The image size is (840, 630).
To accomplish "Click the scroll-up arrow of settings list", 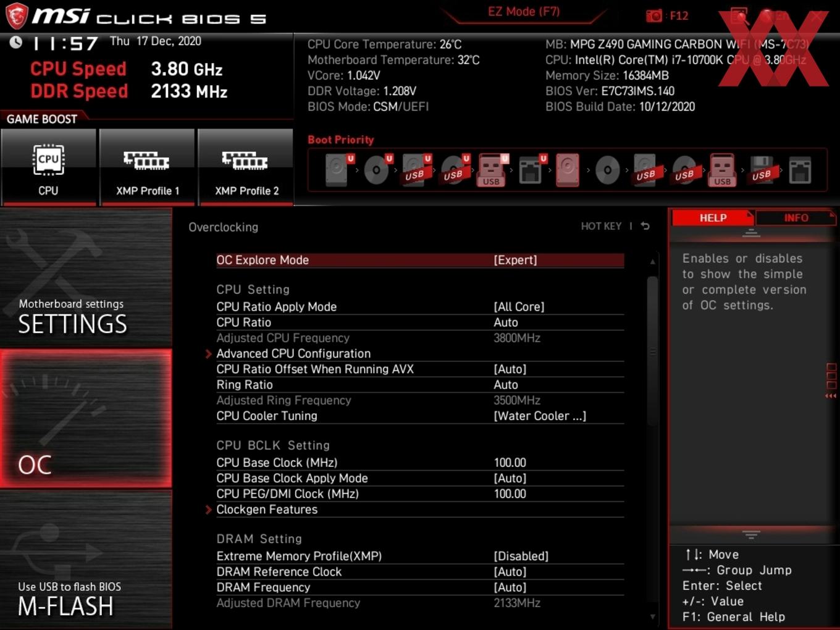I will 652,261.
